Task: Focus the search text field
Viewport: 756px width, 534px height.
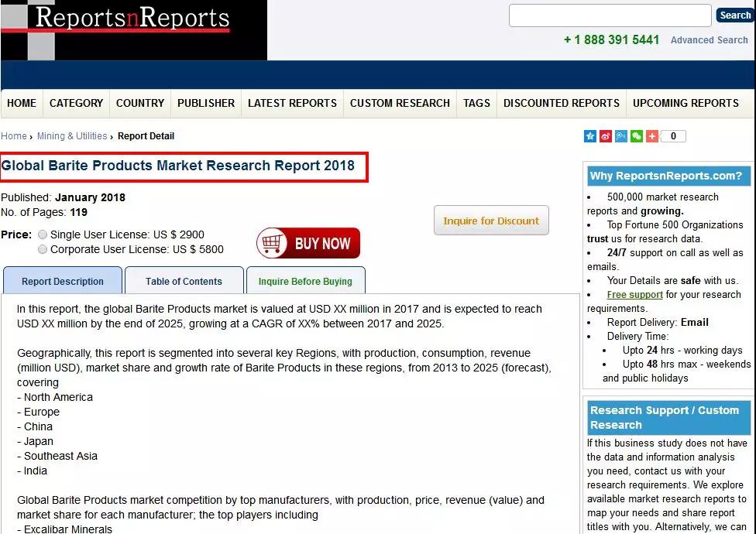Action: [x=610, y=15]
